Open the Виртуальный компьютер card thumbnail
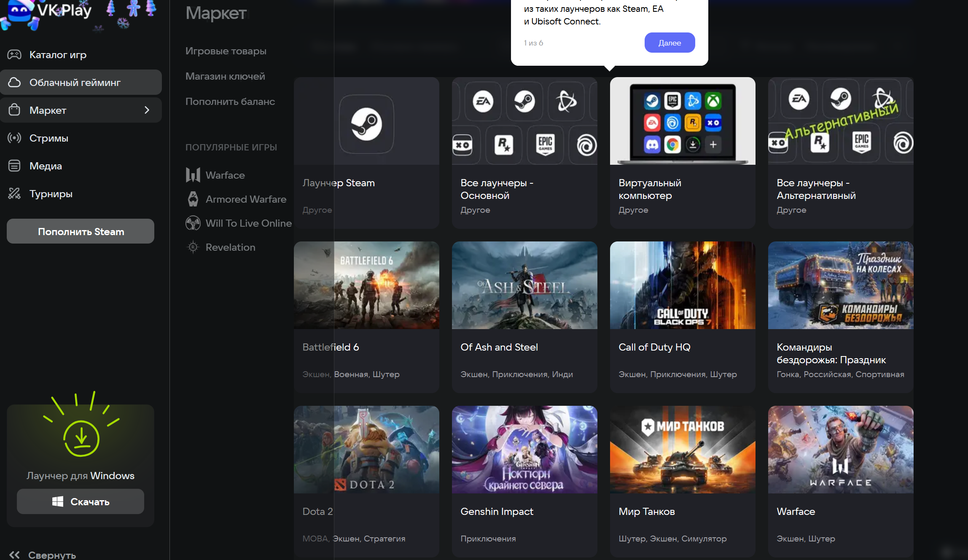This screenshot has height=560, width=968. (x=682, y=121)
